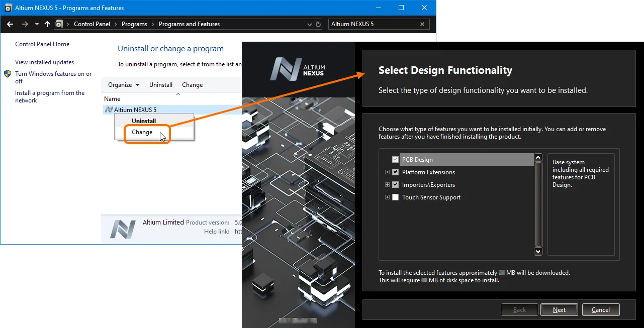Minimize the Programs and Features window
644x328 pixels.
pyautogui.click(x=378, y=8)
